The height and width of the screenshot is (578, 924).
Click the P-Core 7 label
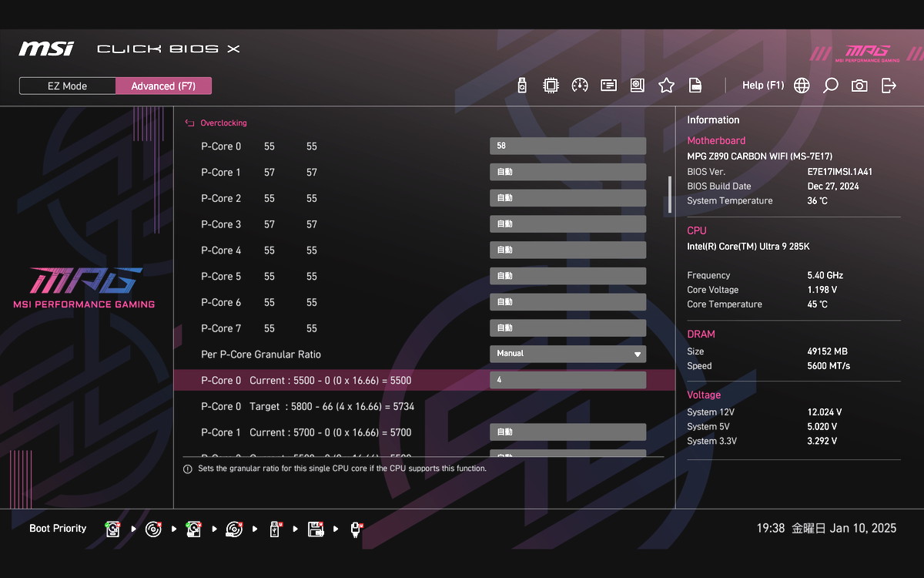pos(221,328)
